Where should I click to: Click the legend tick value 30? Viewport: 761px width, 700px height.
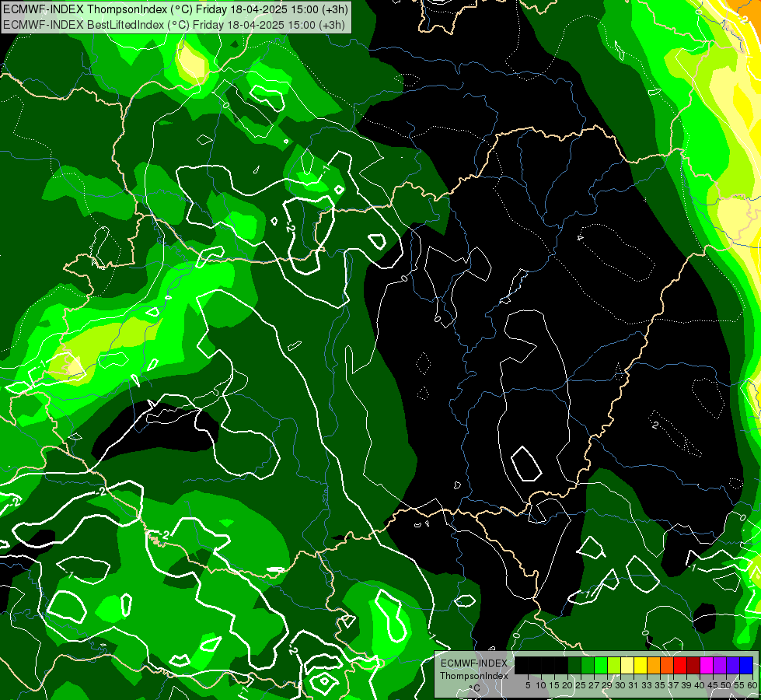click(621, 685)
